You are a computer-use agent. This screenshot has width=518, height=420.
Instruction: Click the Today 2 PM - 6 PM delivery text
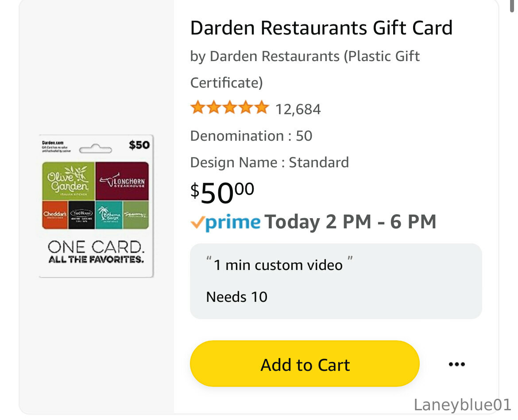coord(351,222)
